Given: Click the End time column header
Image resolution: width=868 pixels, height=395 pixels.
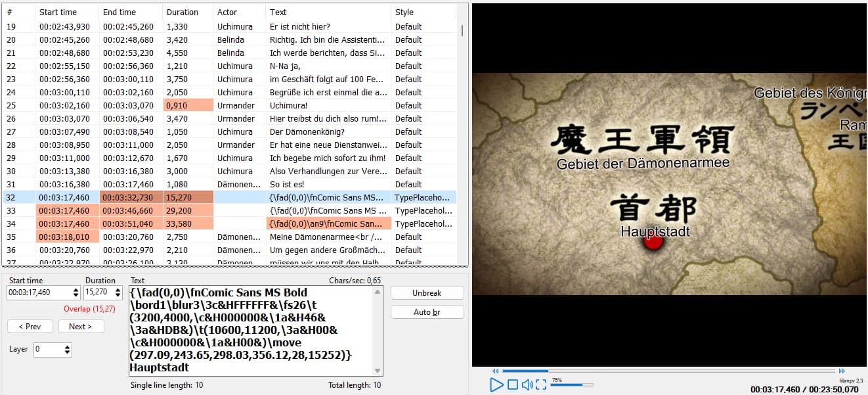Looking at the screenshot, I should pyautogui.click(x=131, y=12).
